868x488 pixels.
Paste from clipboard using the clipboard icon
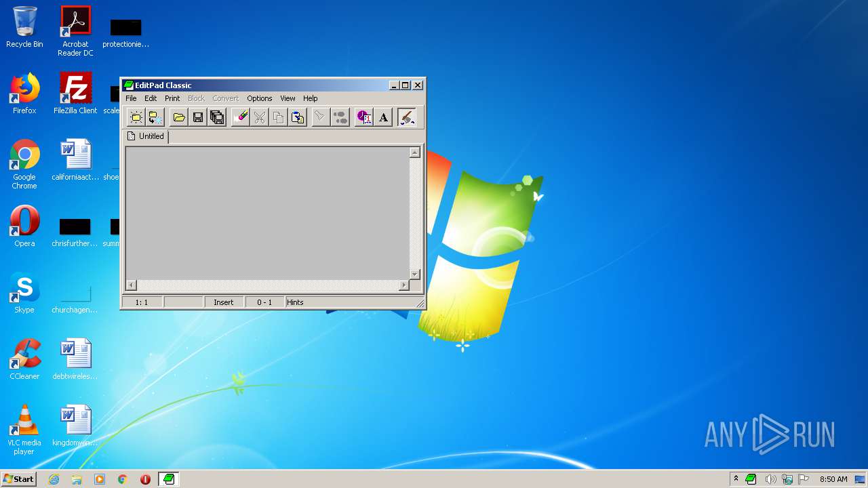coord(298,117)
